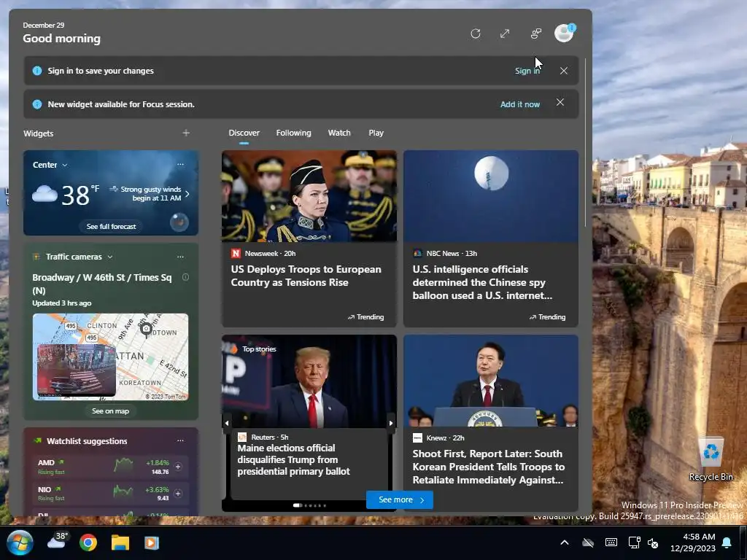The width and height of the screenshot is (747, 560).
Task: Open weather widget more options
Action: 181,164
